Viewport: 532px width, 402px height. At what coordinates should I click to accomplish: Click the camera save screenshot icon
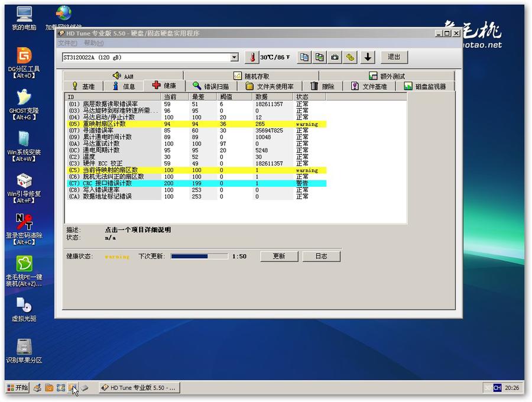tap(335, 57)
